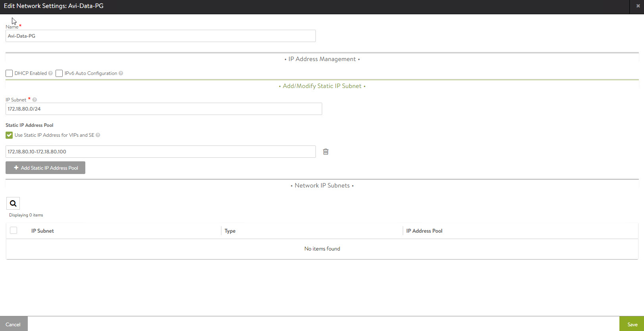Screen dimensions: 644x331
Task: Save the network settings
Action: coord(632,324)
